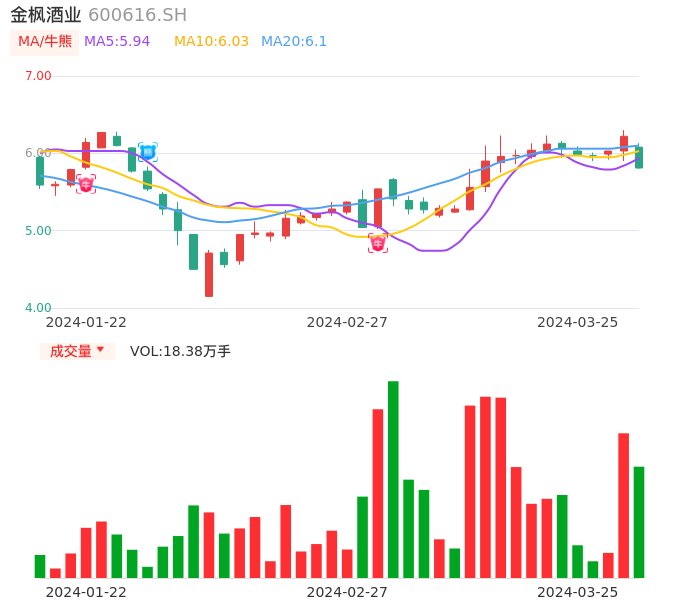Click the 2024-03-25 date under the volume chart

(x=578, y=592)
